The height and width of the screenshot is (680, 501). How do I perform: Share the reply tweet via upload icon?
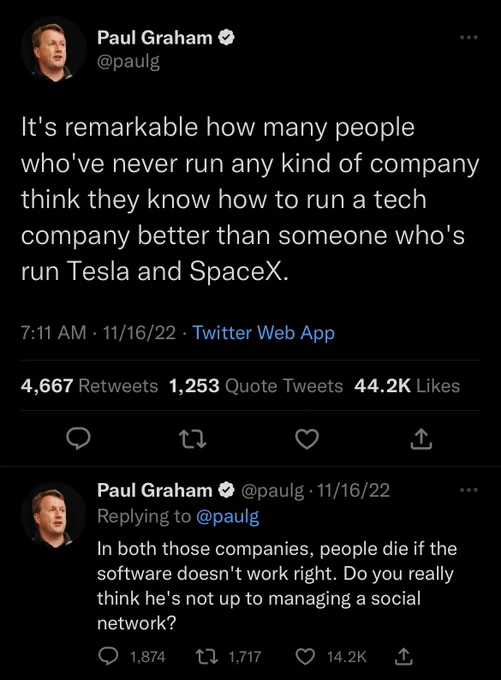click(x=403, y=656)
